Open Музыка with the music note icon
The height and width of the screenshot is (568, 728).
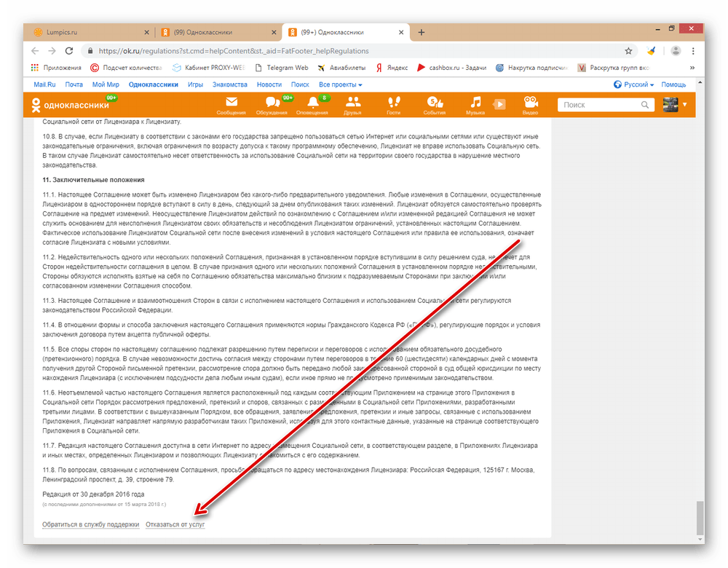(x=475, y=104)
